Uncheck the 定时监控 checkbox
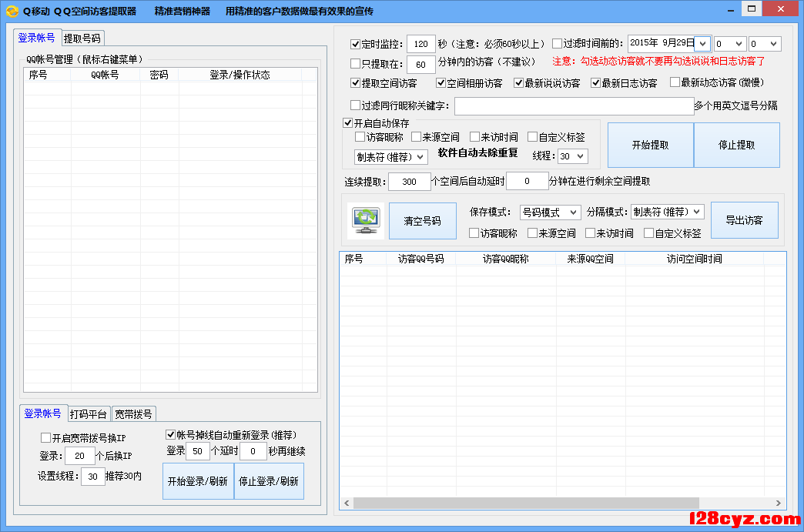The width and height of the screenshot is (804, 532). click(x=355, y=44)
